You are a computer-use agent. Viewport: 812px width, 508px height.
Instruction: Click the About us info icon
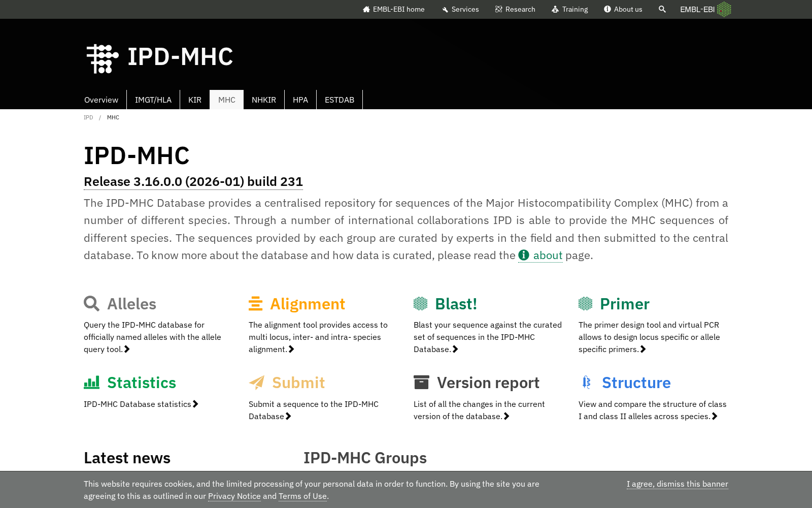pyautogui.click(x=607, y=9)
